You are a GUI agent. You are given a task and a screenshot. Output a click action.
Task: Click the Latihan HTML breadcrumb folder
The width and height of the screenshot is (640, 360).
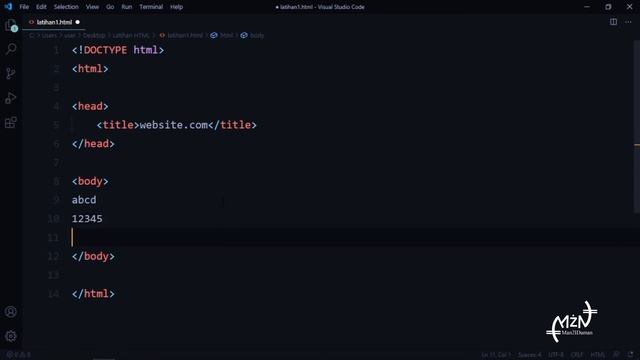pos(131,36)
